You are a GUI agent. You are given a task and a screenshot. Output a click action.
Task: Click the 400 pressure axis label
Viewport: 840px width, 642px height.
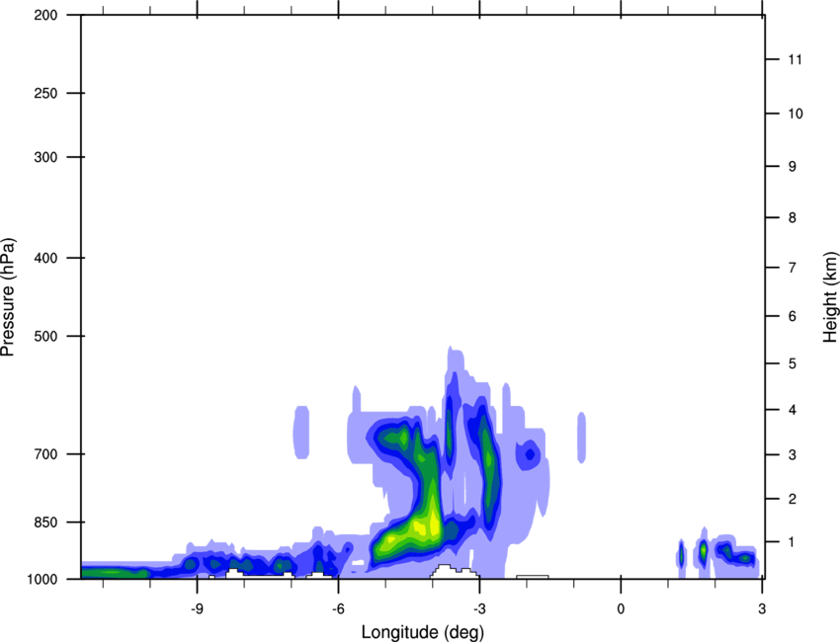(x=45, y=258)
